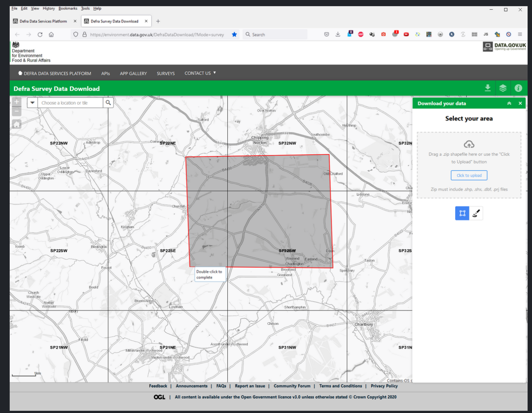This screenshot has width=532, height=413.
Task: Open the SURVEYS navigation item
Action: (x=165, y=74)
